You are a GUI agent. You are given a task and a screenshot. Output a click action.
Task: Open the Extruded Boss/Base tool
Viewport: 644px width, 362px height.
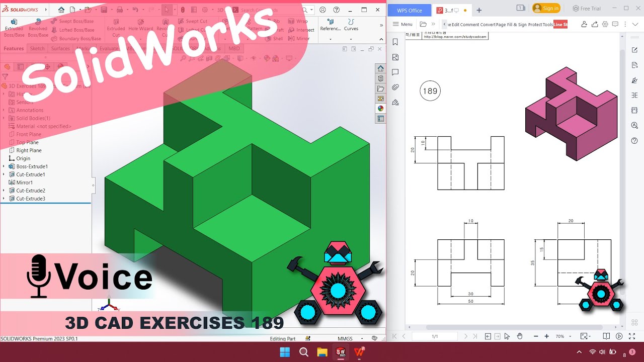coord(14,28)
